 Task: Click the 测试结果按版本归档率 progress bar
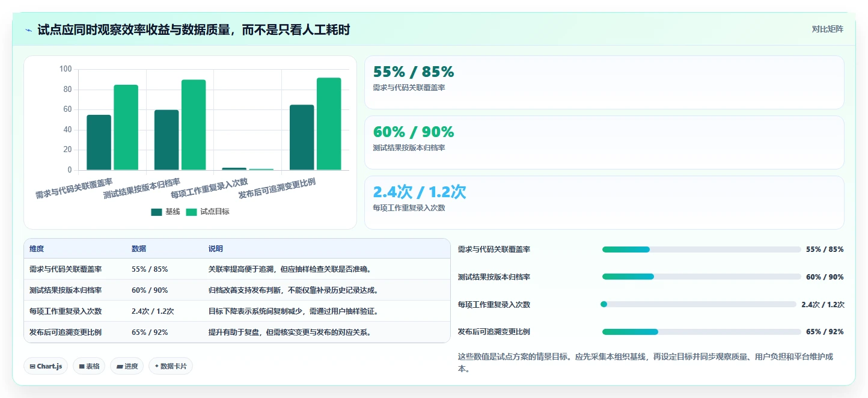click(701, 277)
